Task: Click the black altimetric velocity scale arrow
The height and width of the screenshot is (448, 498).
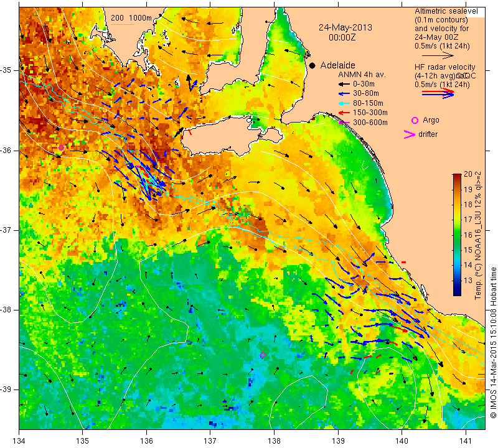Action: (x=438, y=55)
